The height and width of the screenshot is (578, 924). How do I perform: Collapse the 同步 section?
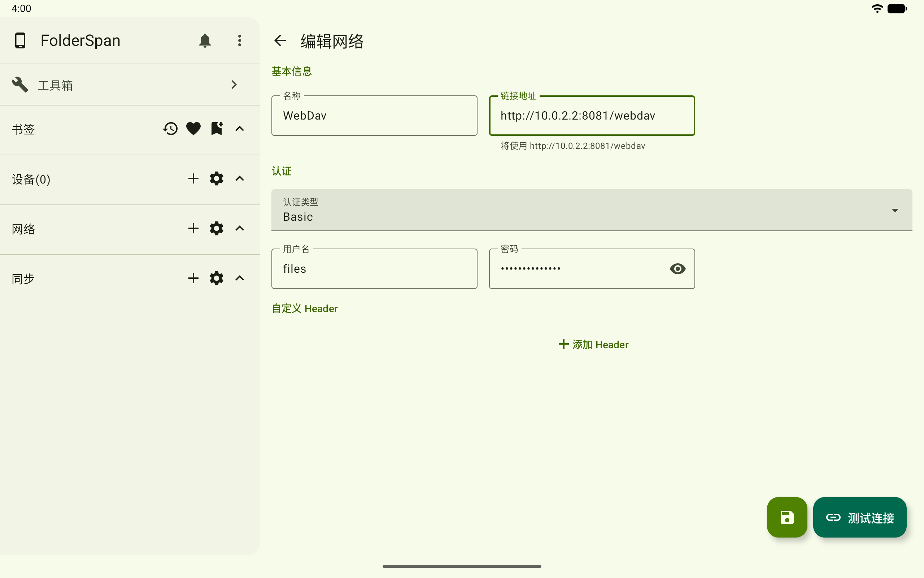(x=239, y=278)
